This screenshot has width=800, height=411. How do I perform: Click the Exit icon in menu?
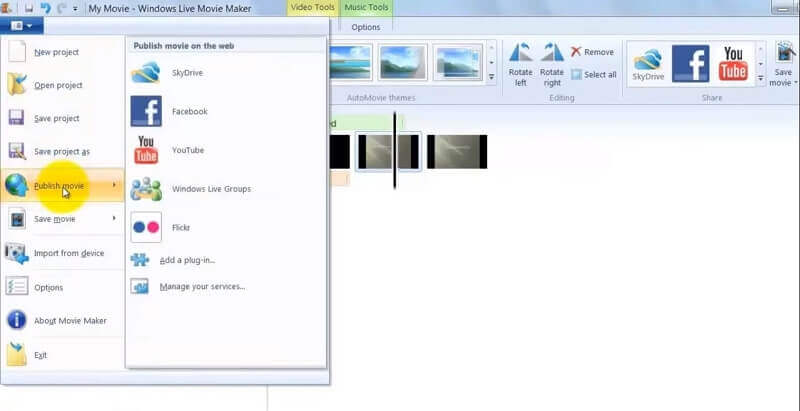pyautogui.click(x=17, y=354)
